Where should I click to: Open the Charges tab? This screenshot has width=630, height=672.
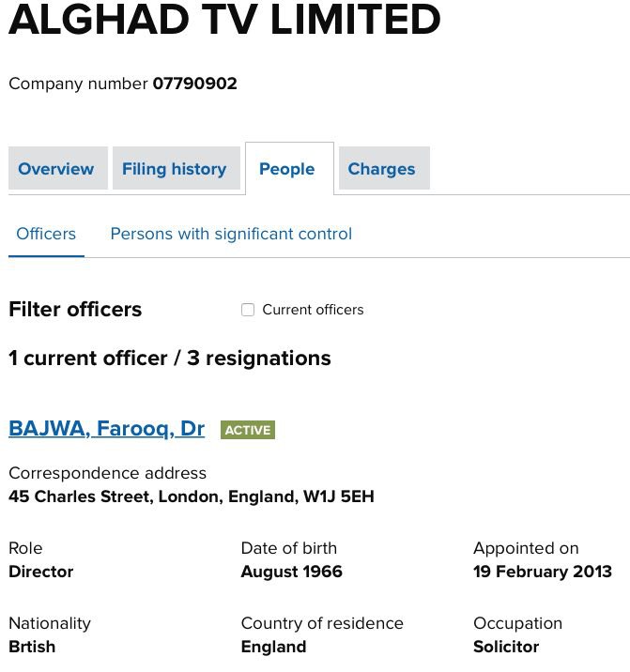(x=381, y=169)
